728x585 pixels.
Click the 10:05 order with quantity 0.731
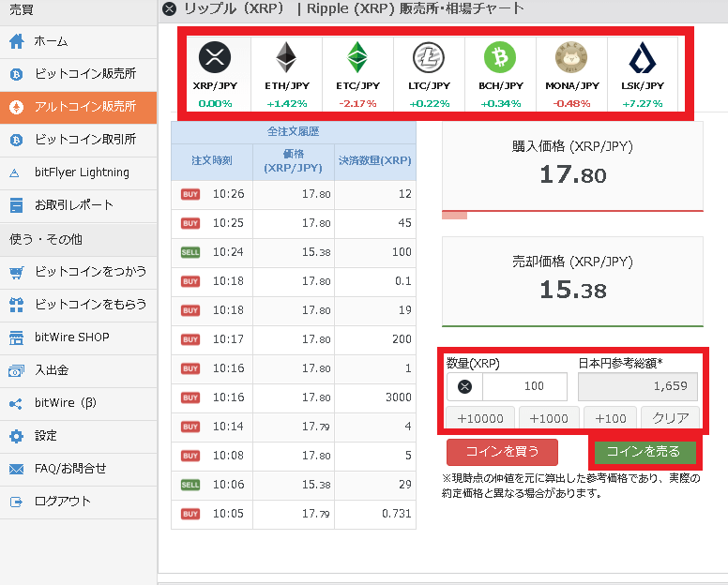pos(294,515)
